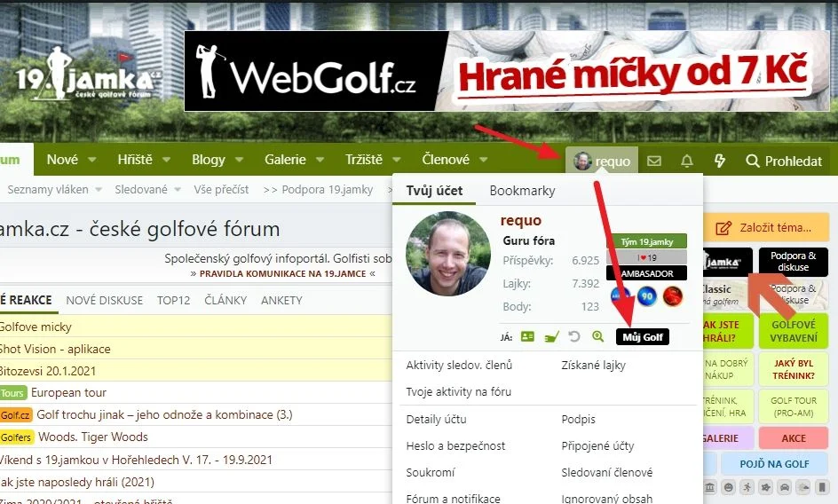Click the red AKCE tile

click(793, 438)
